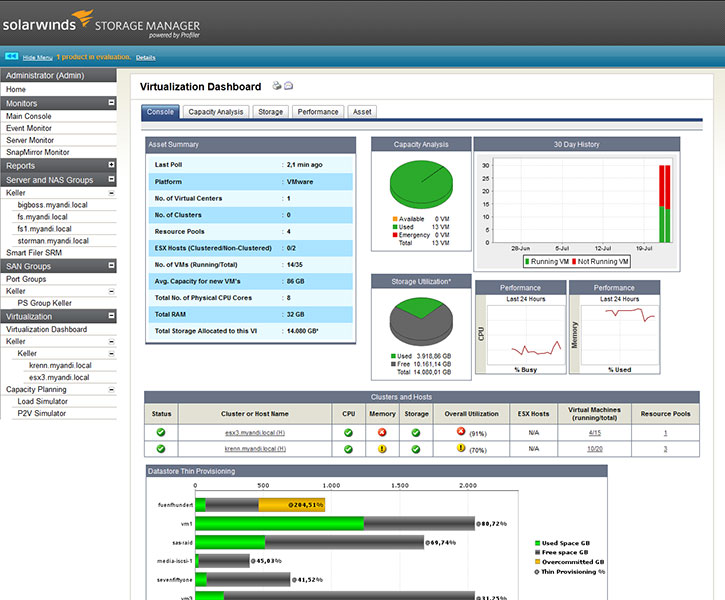Screen dimensions: 725x600
Task: Select the Console tab
Action: (x=160, y=112)
